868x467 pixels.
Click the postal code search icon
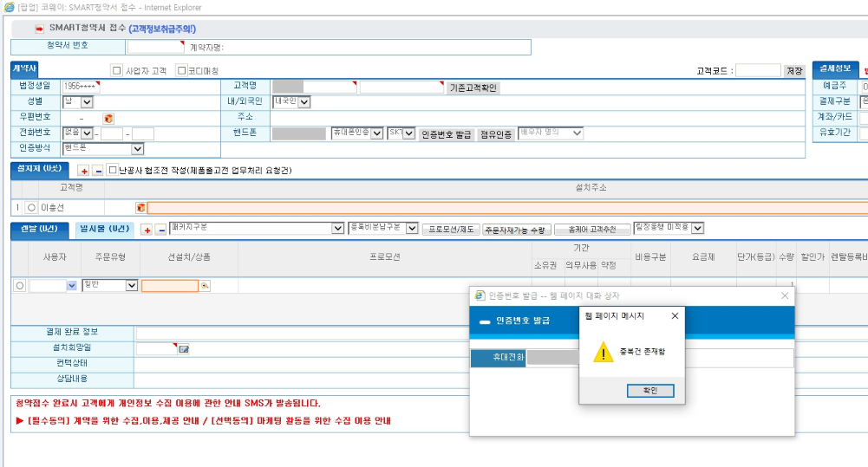point(108,119)
